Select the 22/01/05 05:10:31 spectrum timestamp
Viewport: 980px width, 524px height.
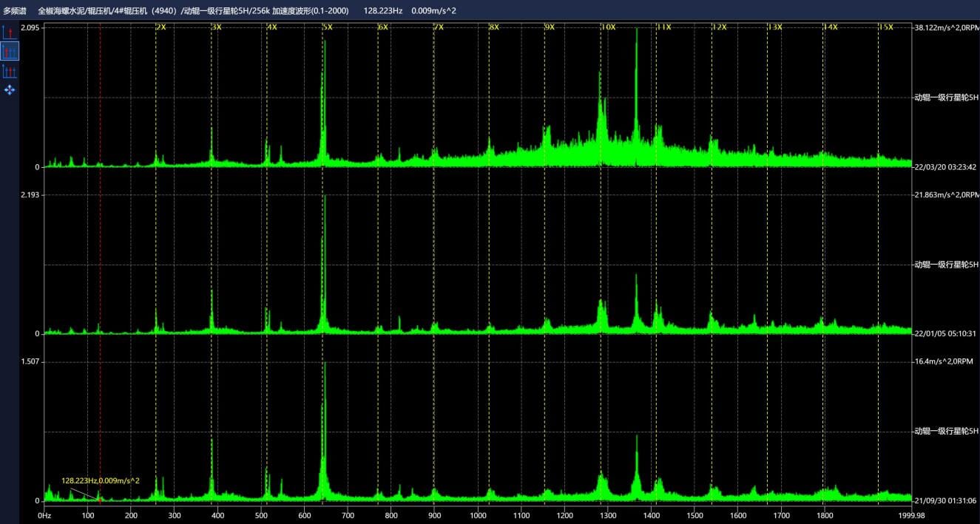[946, 333]
